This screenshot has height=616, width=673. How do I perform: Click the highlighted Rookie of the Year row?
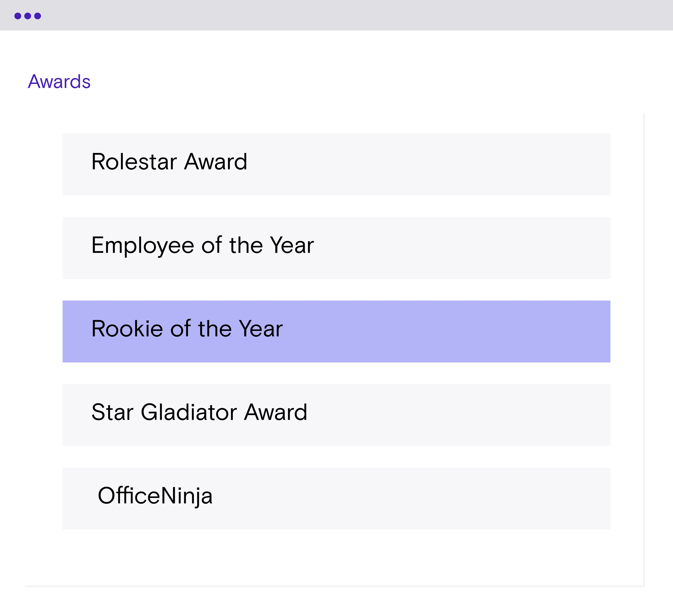tap(336, 331)
